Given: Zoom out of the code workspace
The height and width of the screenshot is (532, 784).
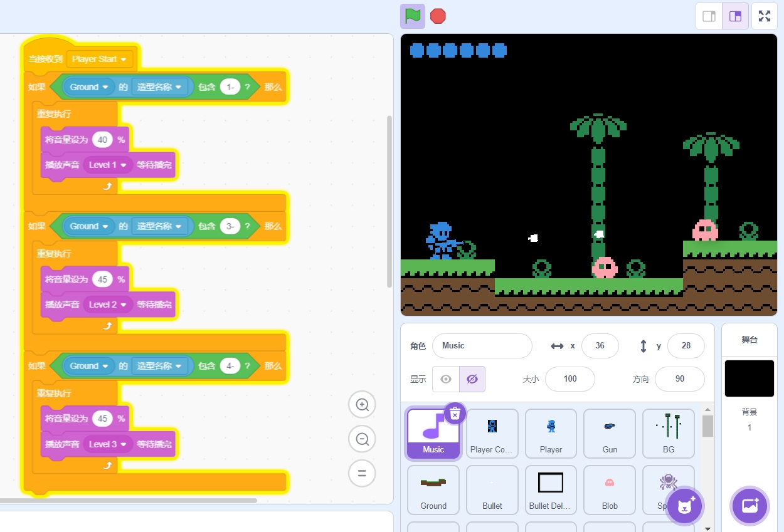Looking at the screenshot, I should (362, 439).
